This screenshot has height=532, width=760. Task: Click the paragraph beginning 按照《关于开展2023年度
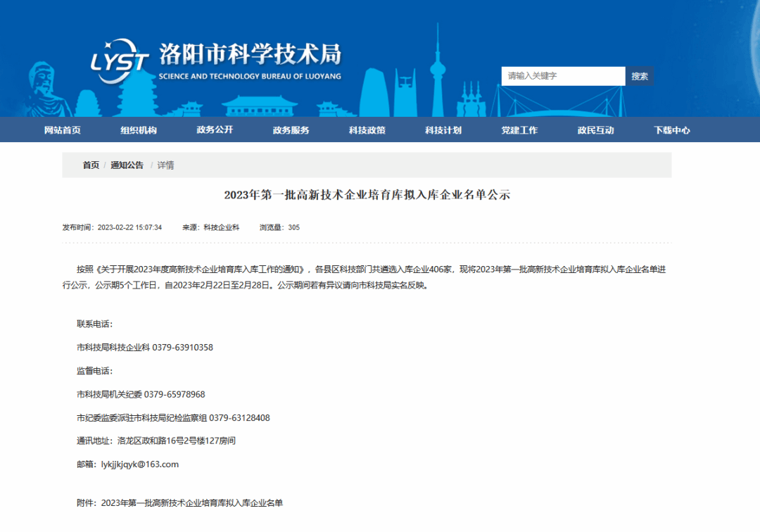pyautogui.click(x=364, y=277)
